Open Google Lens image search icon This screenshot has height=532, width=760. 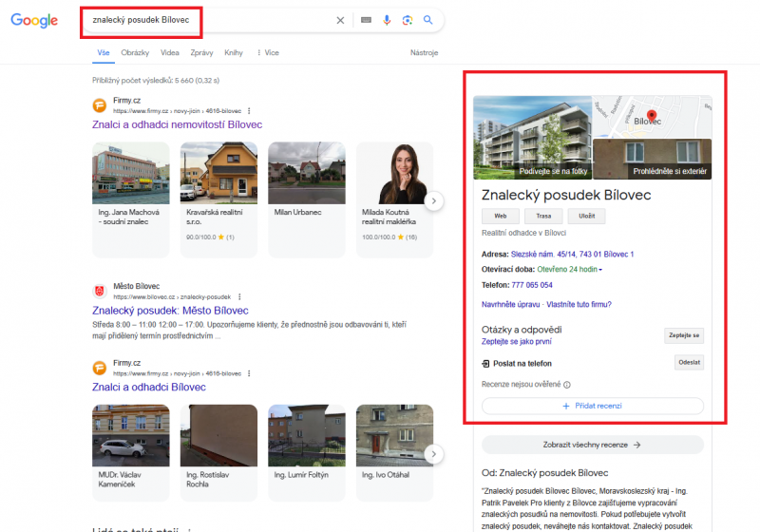408,20
